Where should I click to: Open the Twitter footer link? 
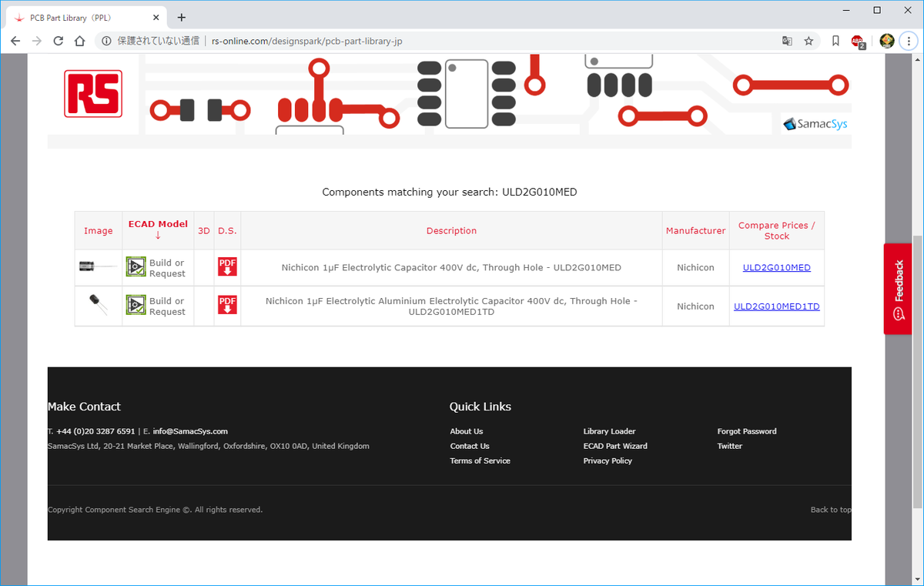(730, 446)
